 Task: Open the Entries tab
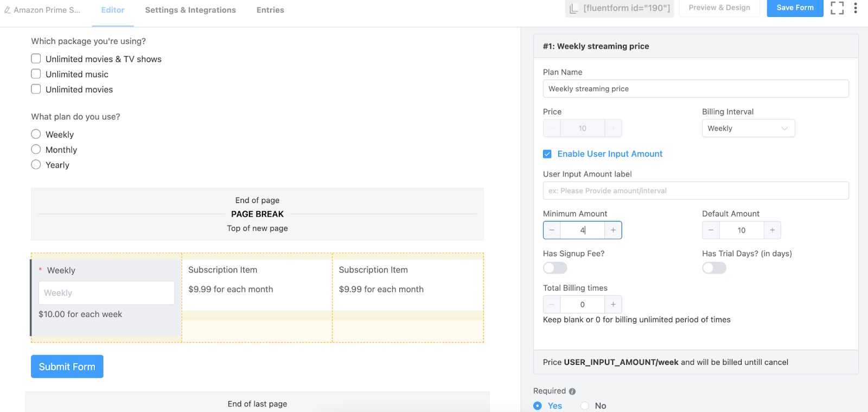270,10
